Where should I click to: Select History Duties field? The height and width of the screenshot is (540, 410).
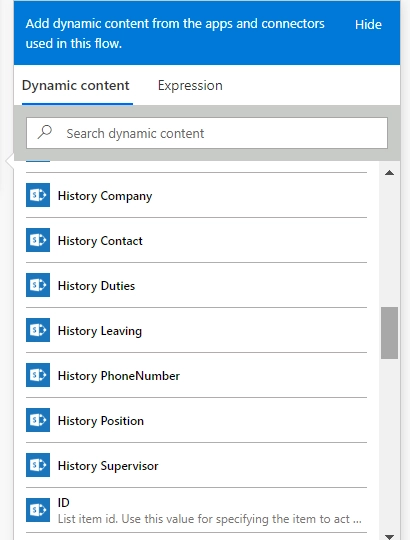point(196,285)
